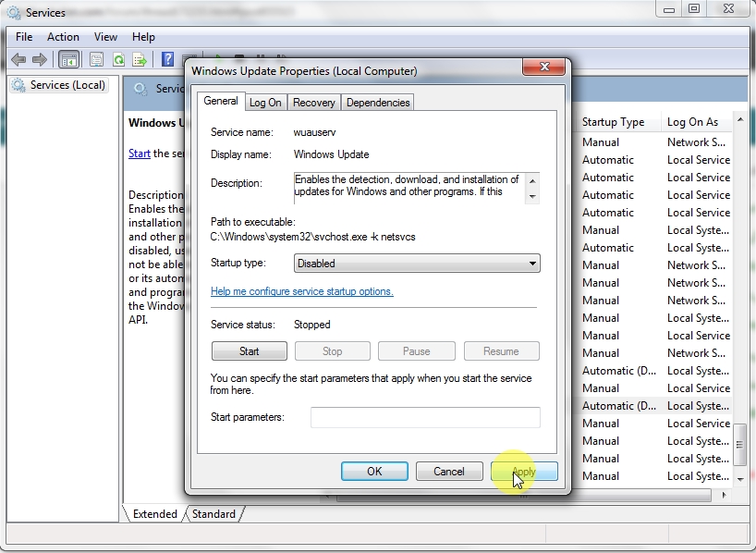Click the Description box scroll-down arrow
756x553 pixels.
[532, 196]
